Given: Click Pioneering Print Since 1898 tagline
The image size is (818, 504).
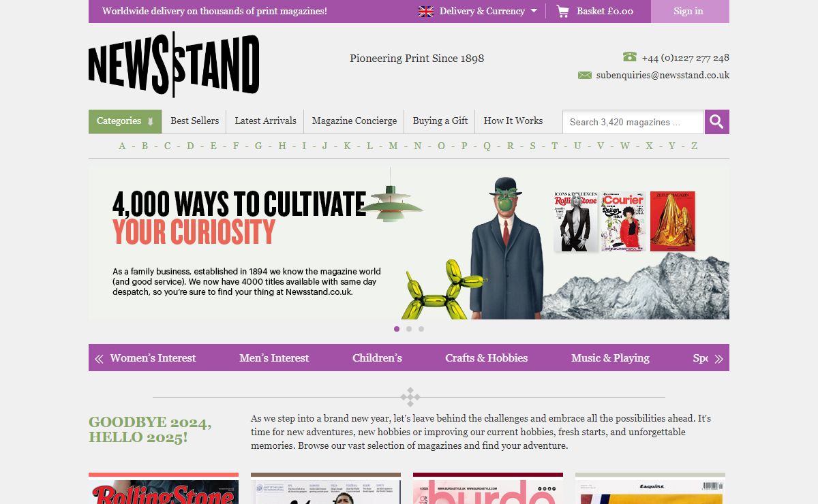Looking at the screenshot, I should (x=417, y=58).
